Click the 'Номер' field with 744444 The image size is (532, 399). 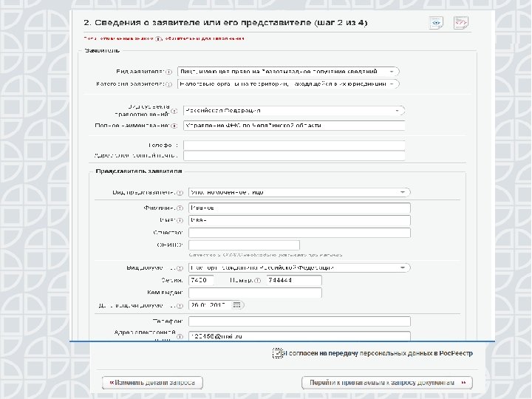pyautogui.click(x=294, y=280)
